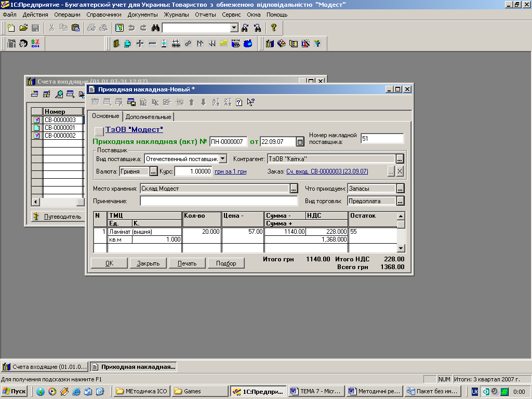Clear the Заказ field with X button

(x=400, y=171)
